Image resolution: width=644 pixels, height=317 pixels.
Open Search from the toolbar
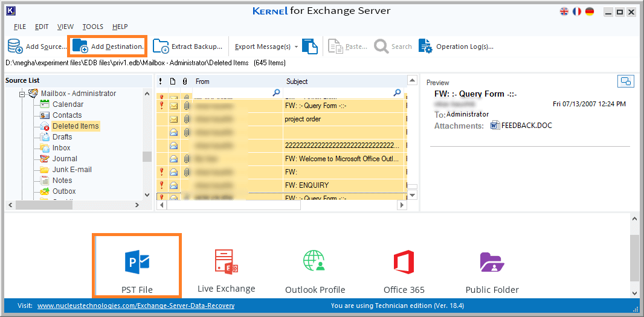point(393,47)
